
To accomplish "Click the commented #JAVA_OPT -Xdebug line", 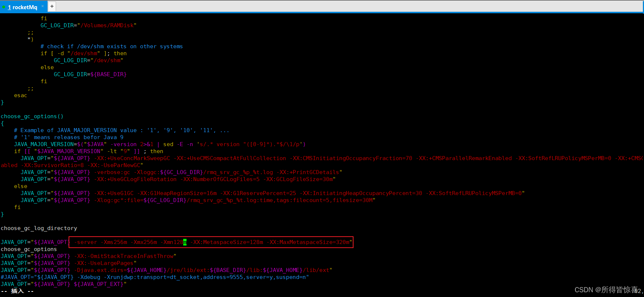I will pos(155,277).
